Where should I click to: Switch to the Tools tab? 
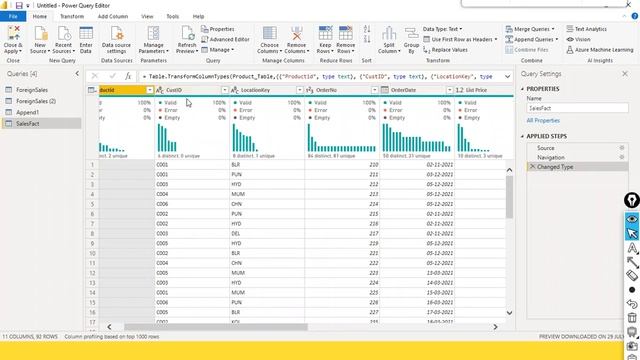point(173,16)
